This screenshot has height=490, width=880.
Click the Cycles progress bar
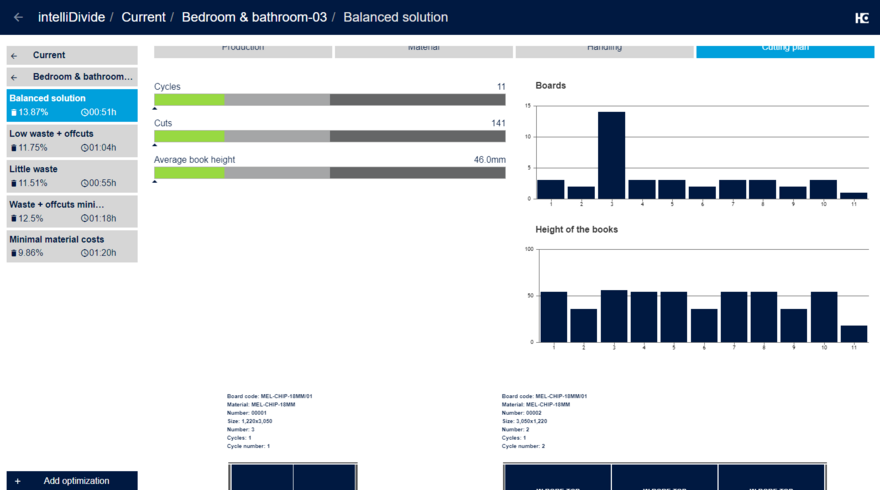coord(330,100)
